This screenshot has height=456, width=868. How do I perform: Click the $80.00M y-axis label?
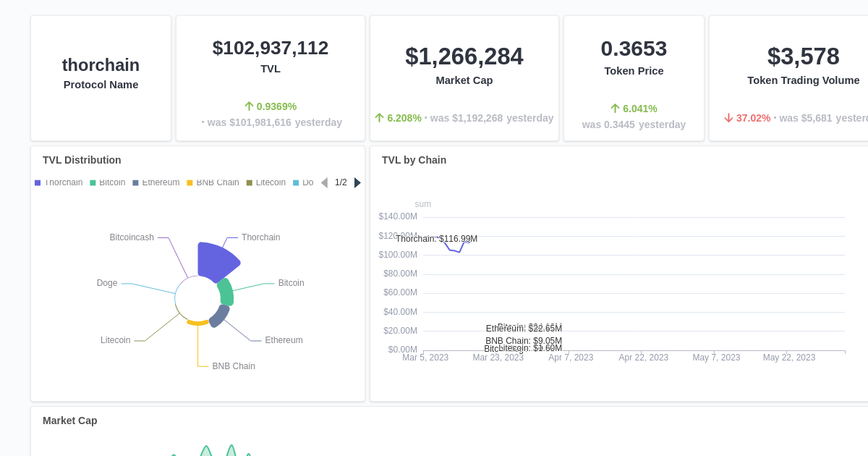coord(400,274)
